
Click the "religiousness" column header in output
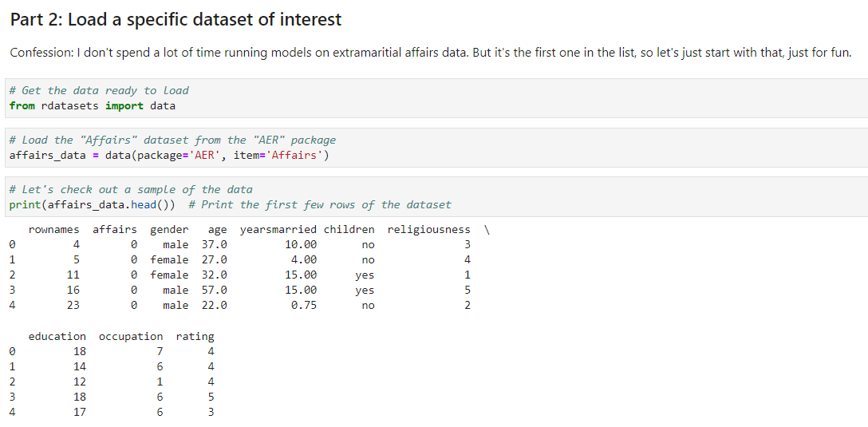[x=429, y=230]
